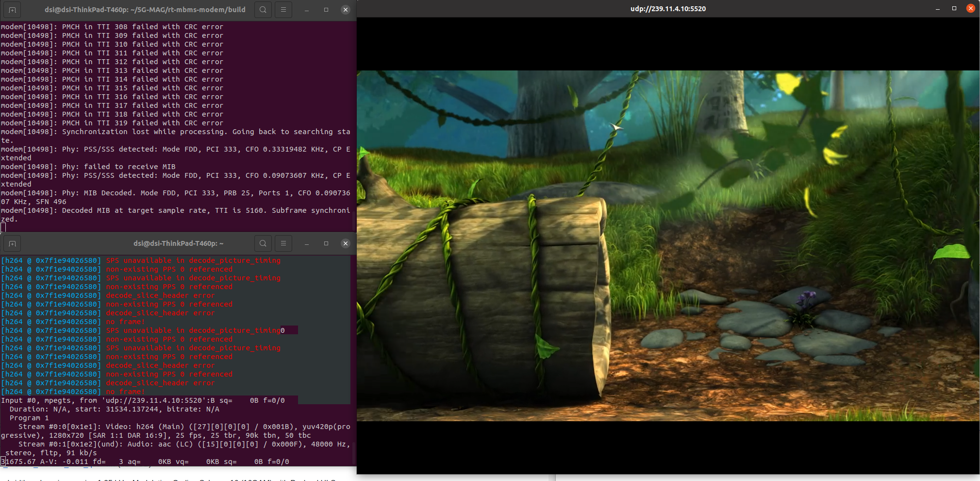The height and width of the screenshot is (481, 980).
Task: Close the udp video player with red button
Action: pyautogui.click(x=971, y=8)
